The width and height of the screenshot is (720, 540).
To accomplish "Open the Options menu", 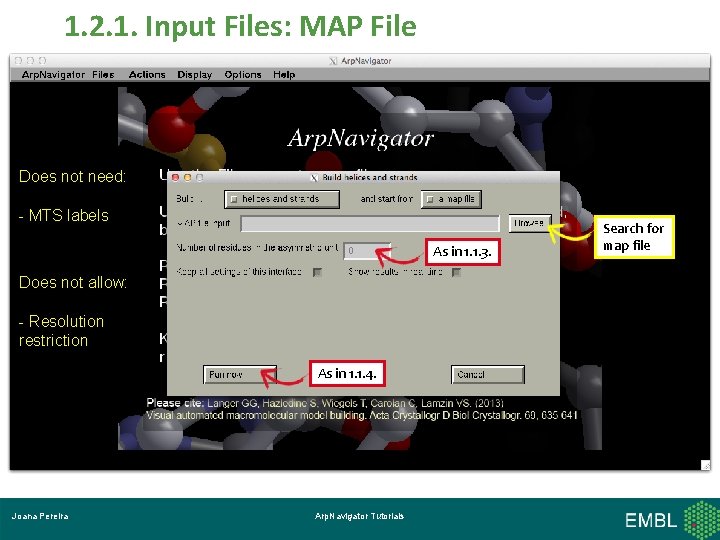I will 243,74.
